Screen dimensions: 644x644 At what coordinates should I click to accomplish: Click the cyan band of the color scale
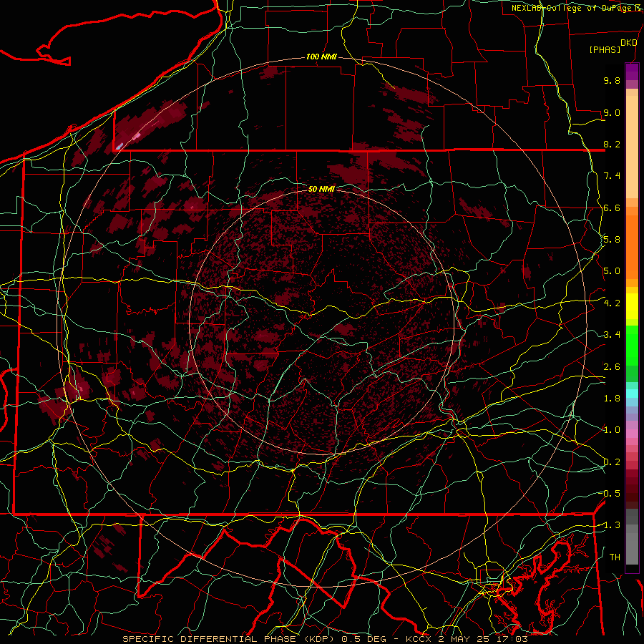[632, 394]
